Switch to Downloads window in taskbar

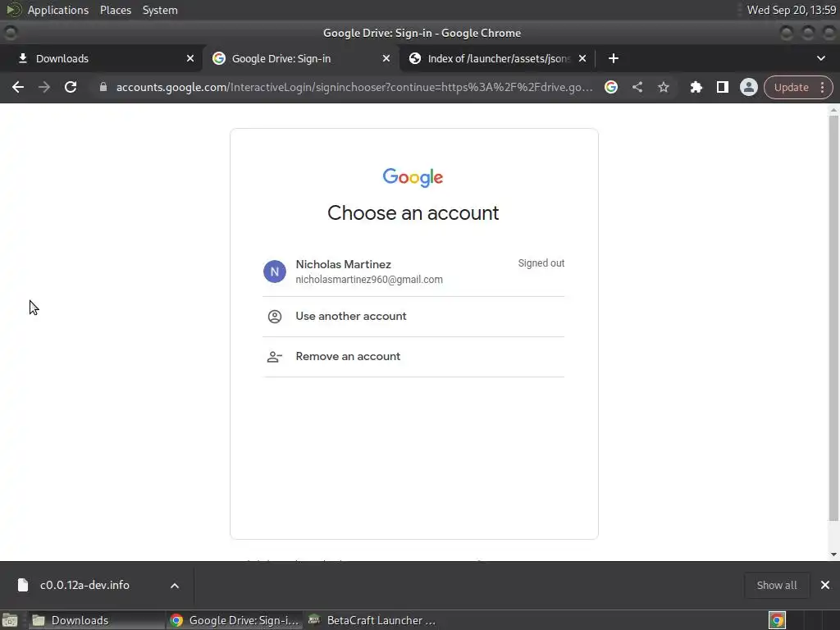coord(97,620)
